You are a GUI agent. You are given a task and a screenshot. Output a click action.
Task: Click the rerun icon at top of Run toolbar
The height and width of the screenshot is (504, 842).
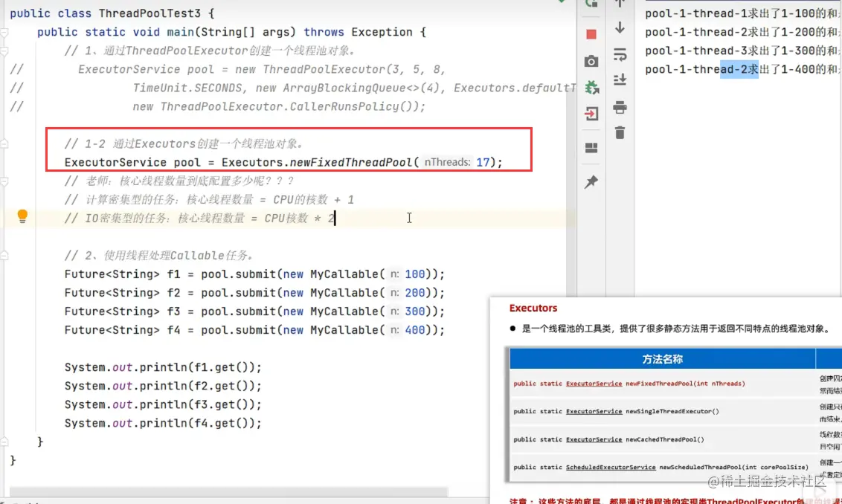(x=591, y=3)
